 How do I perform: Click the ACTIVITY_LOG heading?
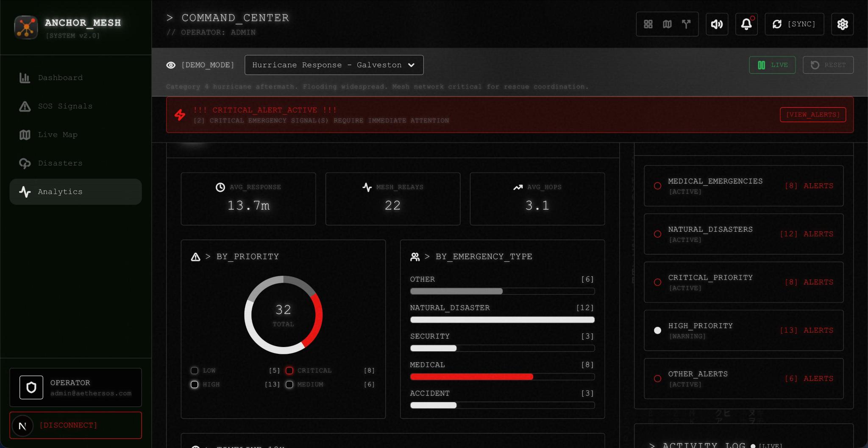tap(704, 445)
